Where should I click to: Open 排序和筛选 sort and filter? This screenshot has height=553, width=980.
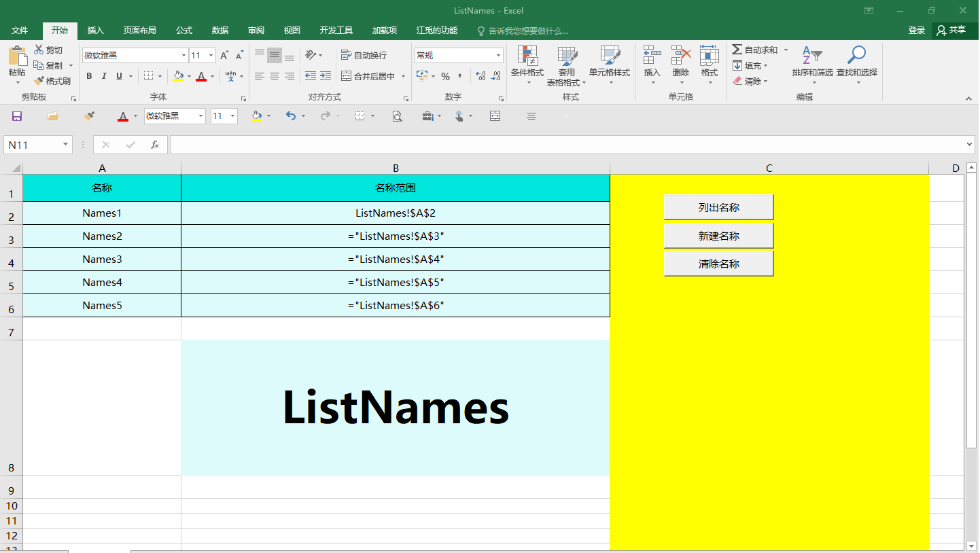pos(812,66)
